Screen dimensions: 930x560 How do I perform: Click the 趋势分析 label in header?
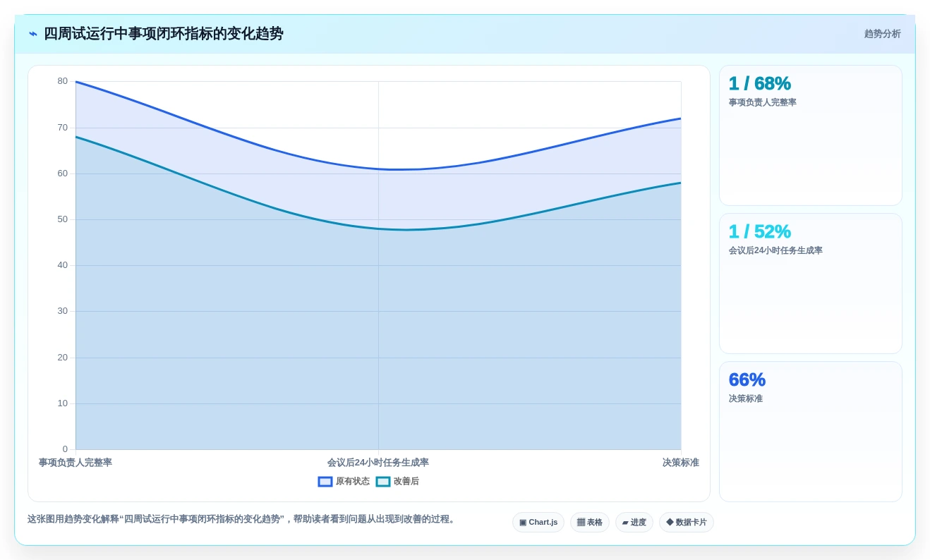(x=882, y=34)
